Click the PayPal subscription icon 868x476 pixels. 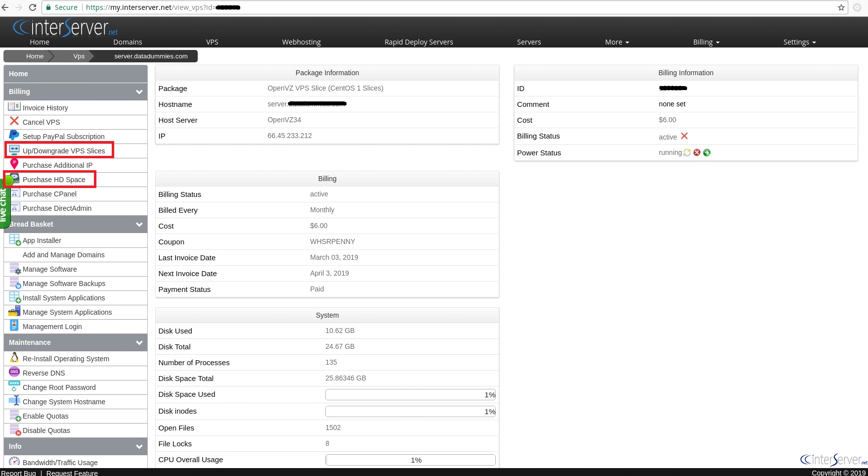pyautogui.click(x=14, y=136)
